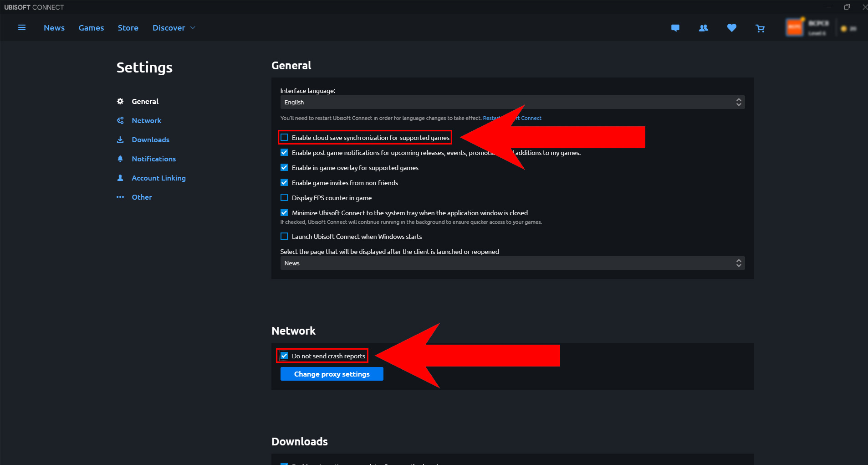The image size is (868, 465).
Task: Go to the Games section
Action: point(91,28)
